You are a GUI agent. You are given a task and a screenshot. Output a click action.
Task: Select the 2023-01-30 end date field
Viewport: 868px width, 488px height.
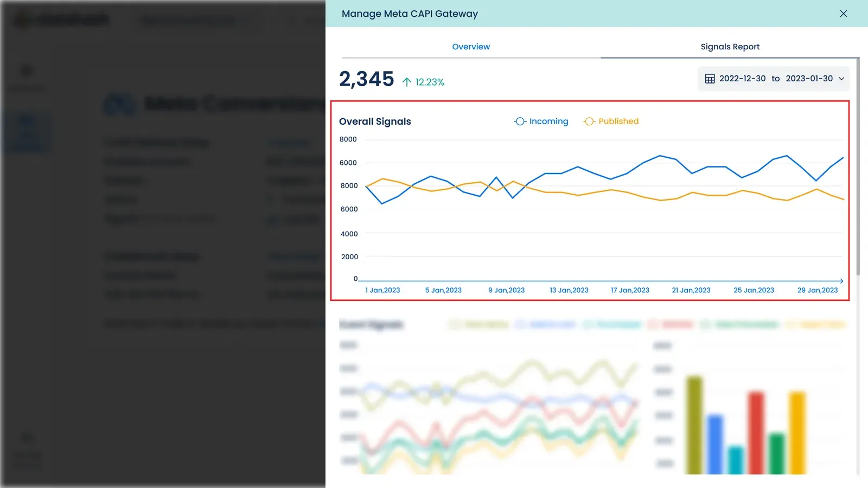[809, 79]
